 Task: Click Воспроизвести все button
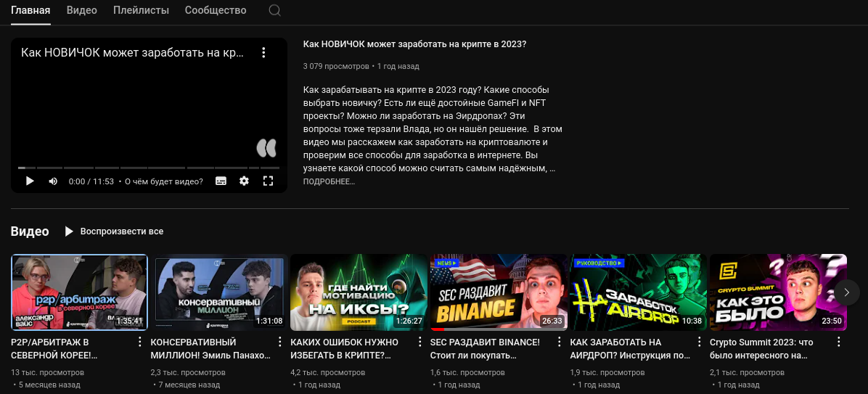click(114, 231)
